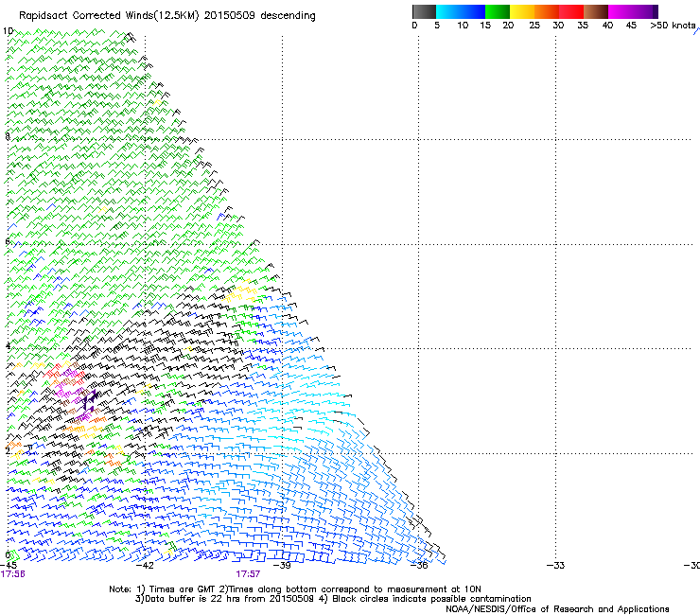Click the 'Times are GMT' note line
This screenshot has height=615, width=700.
(x=295, y=589)
